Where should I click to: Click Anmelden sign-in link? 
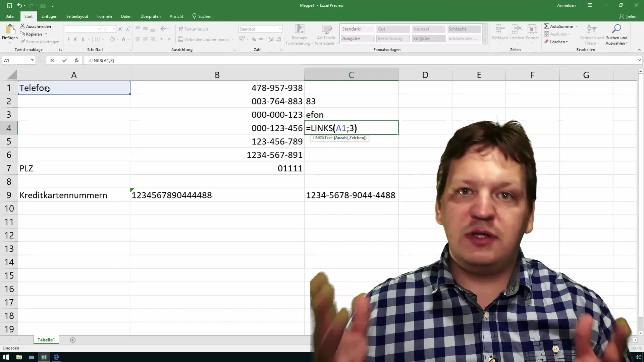point(566,5)
